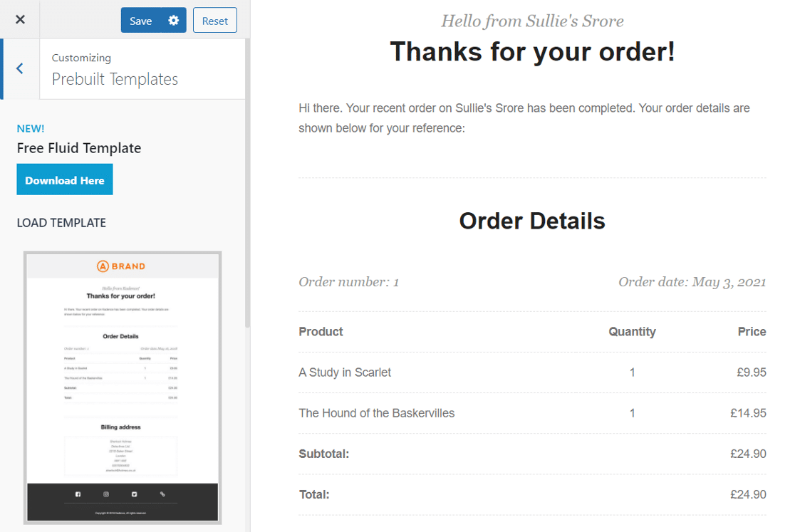The height and width of the screenshot is (532, 795).
Task: Click the link icon in the template footer
Action: [x=161, y=494]
